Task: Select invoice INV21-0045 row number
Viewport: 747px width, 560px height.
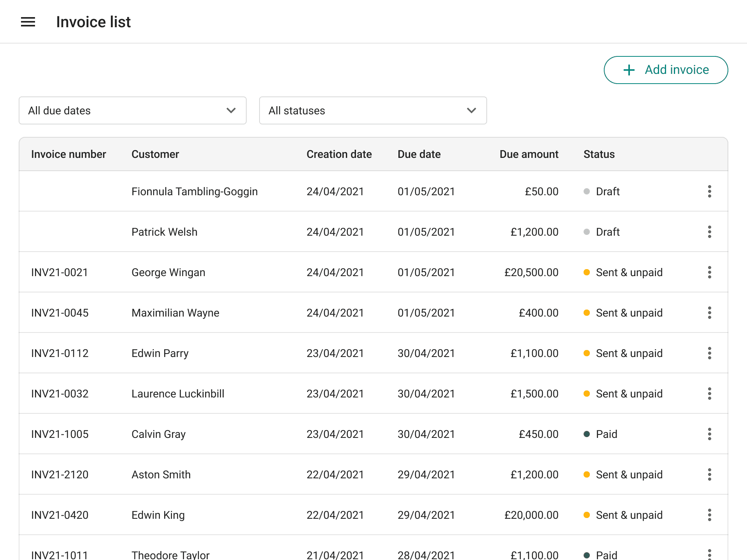Action: coord(60,313)
